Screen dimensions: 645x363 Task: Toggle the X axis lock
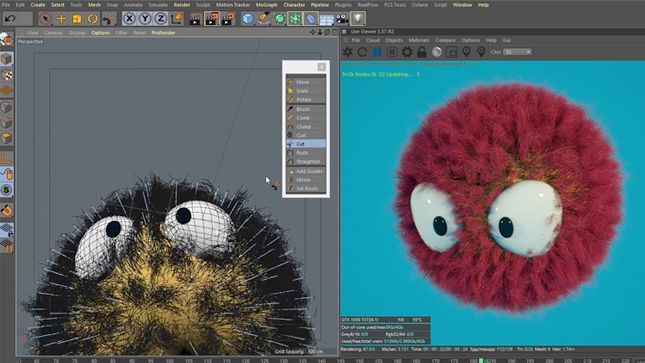point(129,19)
